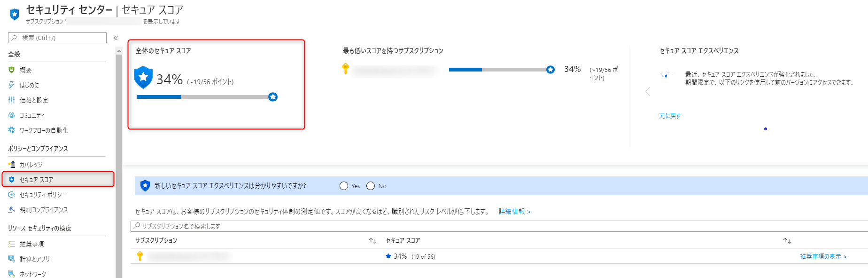Click the 価格と設定 bars icon
Screen dimensions: 868x278
click(12, 100)
